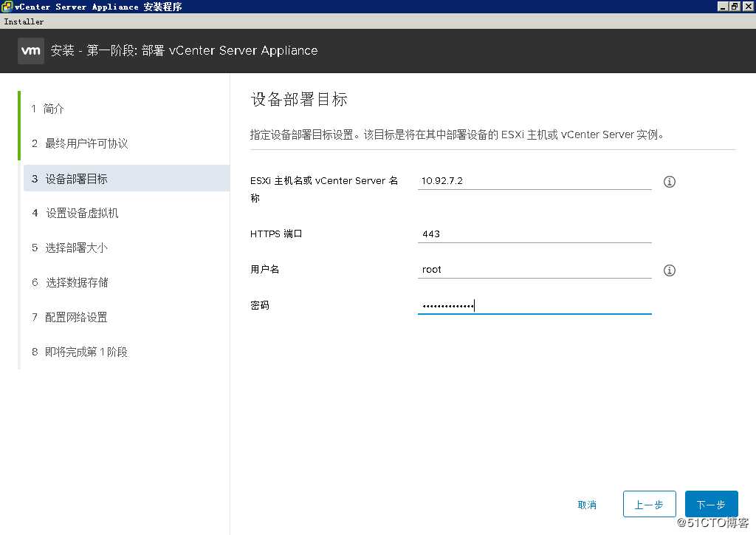Open the Installer menu
Viewport: 756px width, 535px height.
click(24, 21)
